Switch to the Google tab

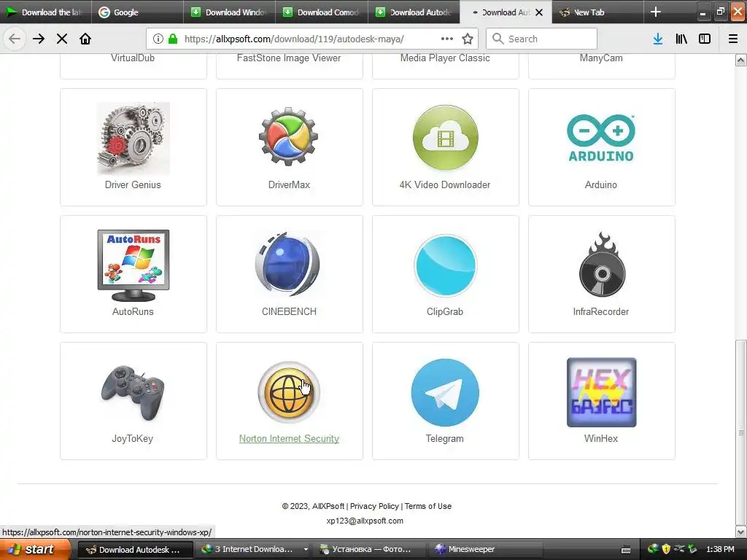[137, 12]
